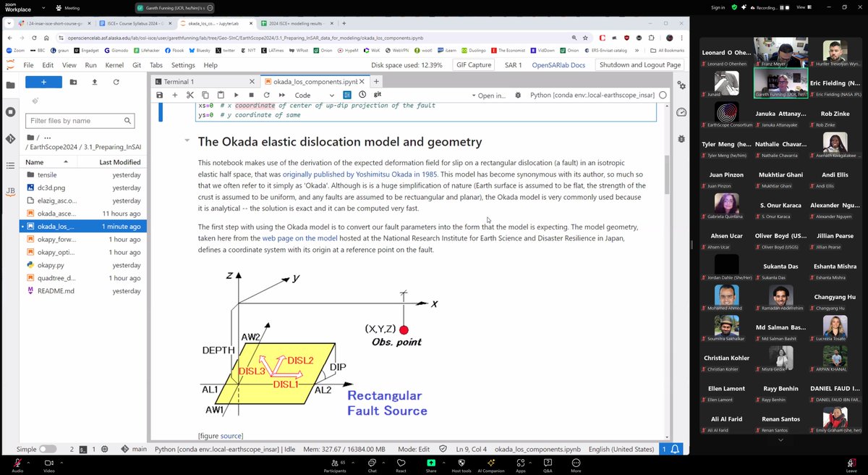Open the Kernel menu
This screenshot has width=868, height=475.
[x=114, y=64]
